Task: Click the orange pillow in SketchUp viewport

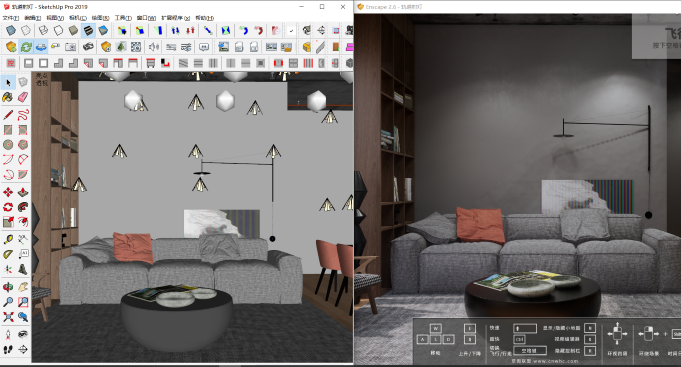Action: [x=133, y=248]
